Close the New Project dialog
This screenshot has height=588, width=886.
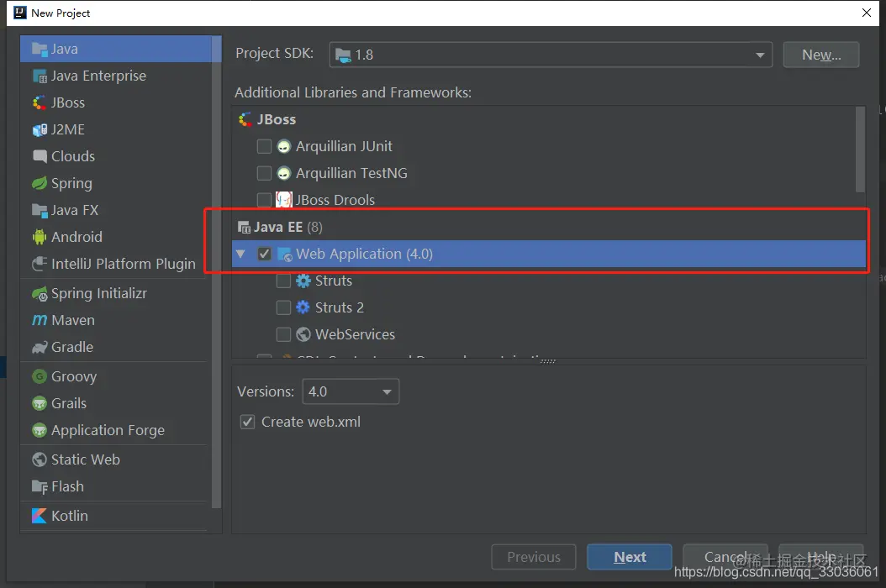866,13
